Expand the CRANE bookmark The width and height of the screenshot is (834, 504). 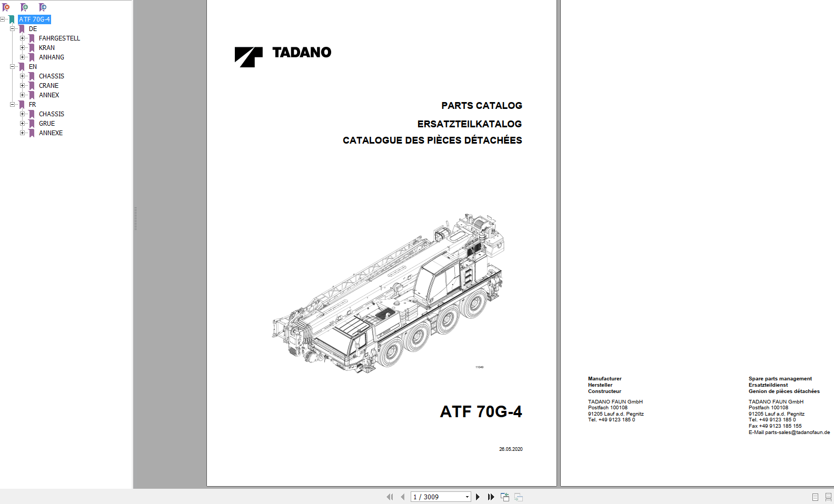tap(23, 86)
